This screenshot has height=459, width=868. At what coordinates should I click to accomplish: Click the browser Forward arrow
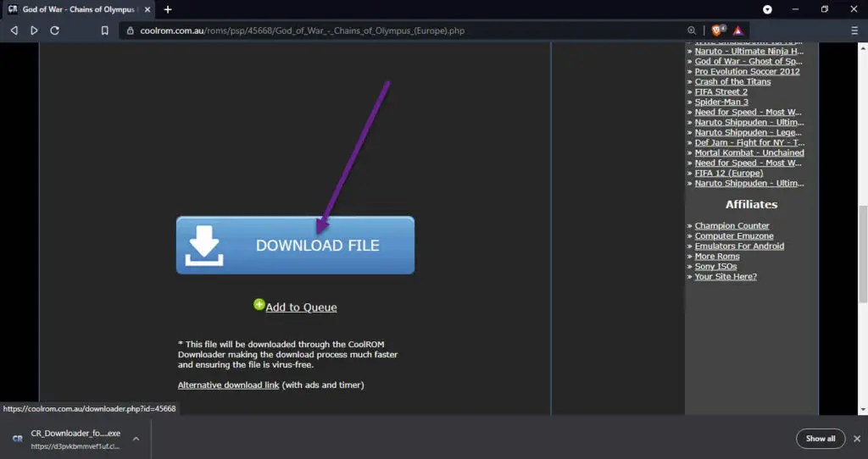click(x=34, y=30)
